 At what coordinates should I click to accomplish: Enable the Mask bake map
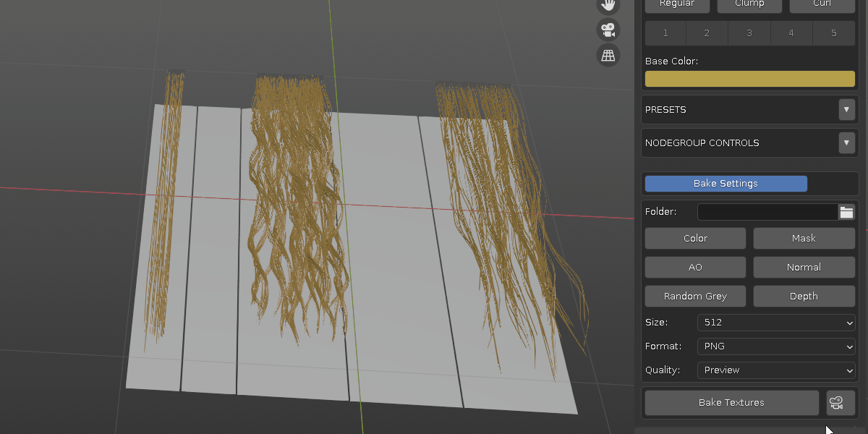pyautogui.click(x=804, y=238)
